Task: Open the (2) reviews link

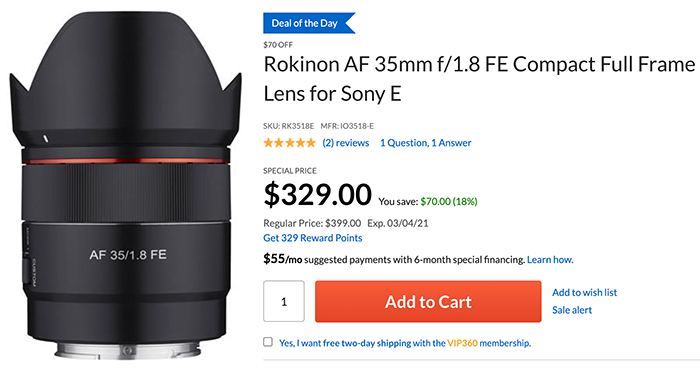Action: 346,143
